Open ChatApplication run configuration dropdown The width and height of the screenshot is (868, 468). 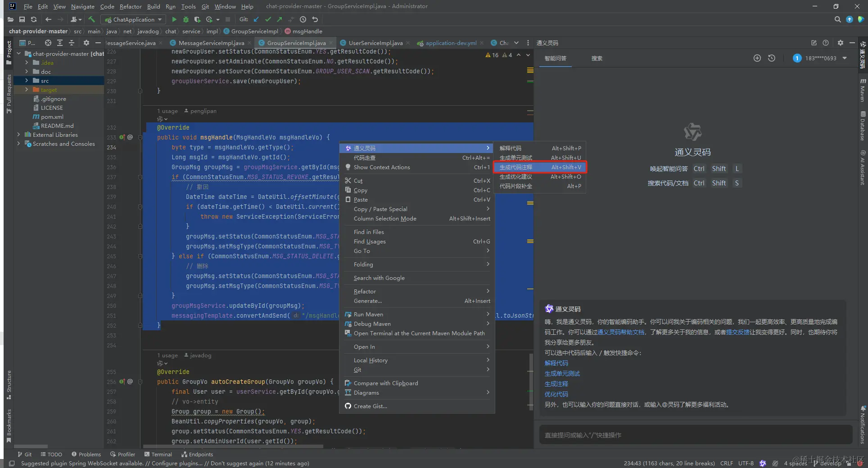pyautogui.click(x=133, y=19)
